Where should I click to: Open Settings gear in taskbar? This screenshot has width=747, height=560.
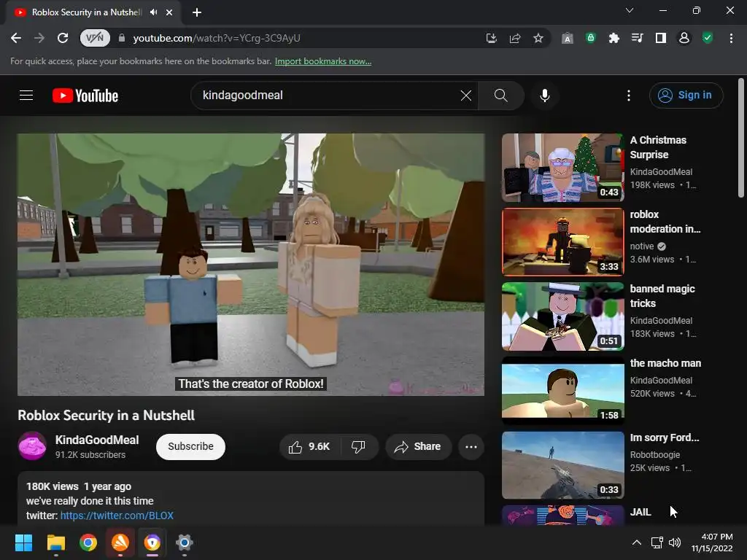click(x=185, y=542)
